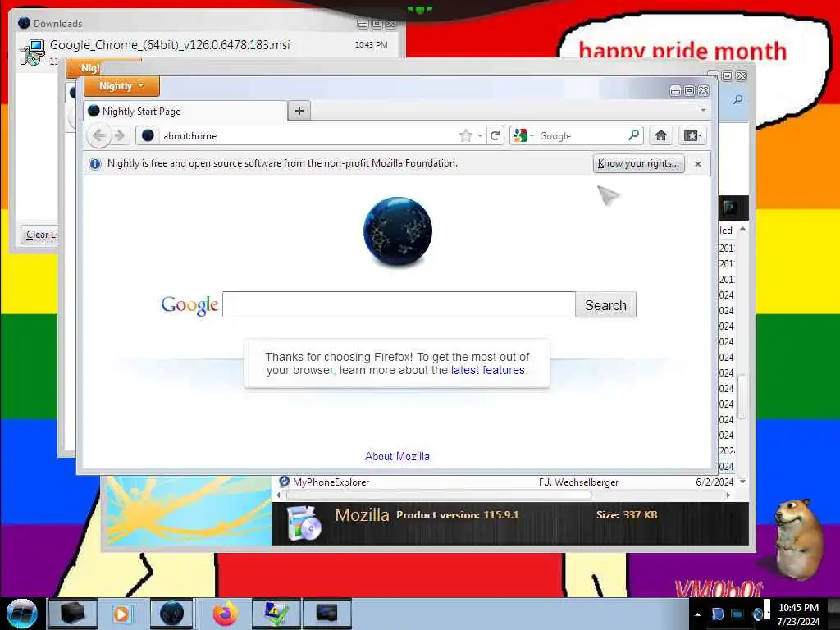Screen dimensions: 840x630
Task: Click the Windows Start orb
Action: [x=21, y=614]
